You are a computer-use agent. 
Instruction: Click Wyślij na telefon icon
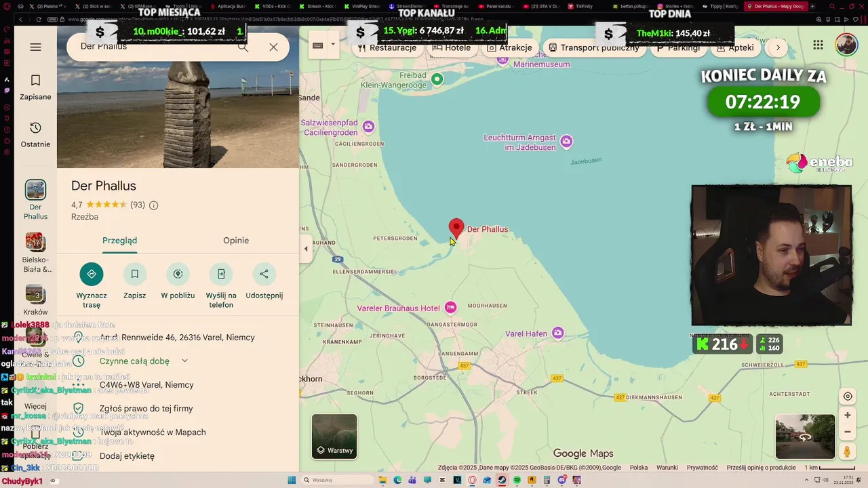point(221,274)
